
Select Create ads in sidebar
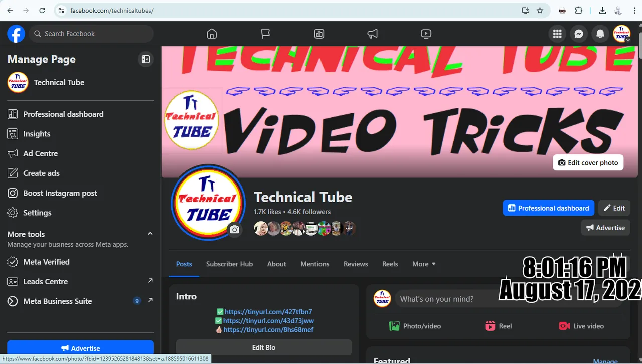point(80,173)
